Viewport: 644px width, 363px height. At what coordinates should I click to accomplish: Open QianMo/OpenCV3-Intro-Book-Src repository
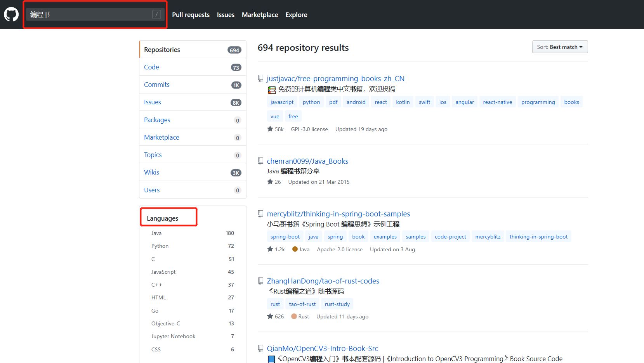click(x=322, y=348)
